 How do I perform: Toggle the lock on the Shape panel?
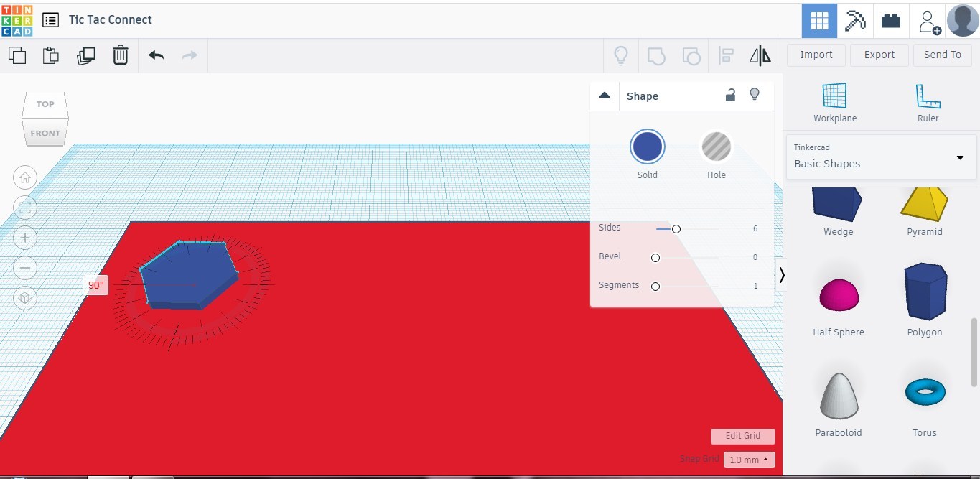pos(730,95)
